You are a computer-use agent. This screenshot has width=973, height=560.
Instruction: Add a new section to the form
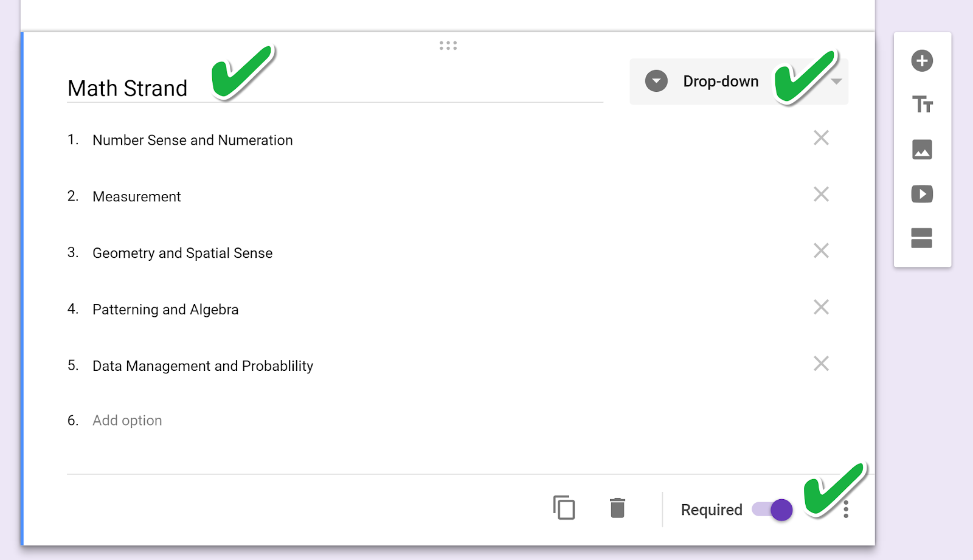(922, 238)
